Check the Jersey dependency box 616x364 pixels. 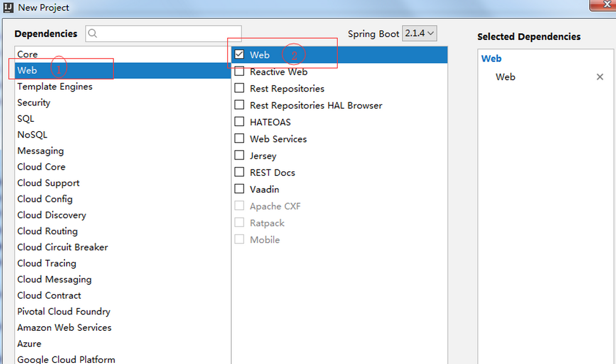(239, 155)
